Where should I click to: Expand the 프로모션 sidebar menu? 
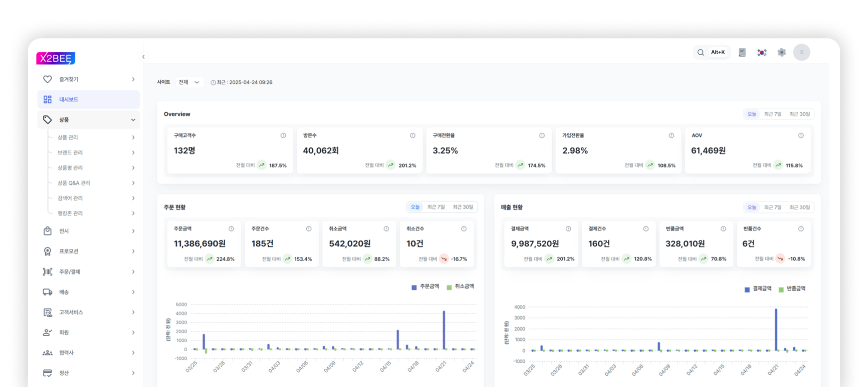(x=89, y=251)
